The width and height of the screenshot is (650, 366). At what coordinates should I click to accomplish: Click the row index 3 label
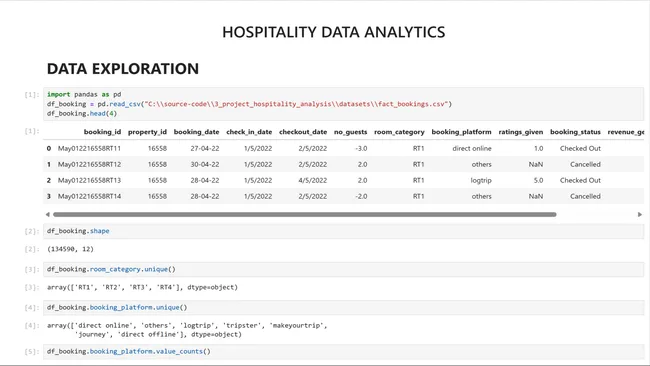tap(49, 196)
